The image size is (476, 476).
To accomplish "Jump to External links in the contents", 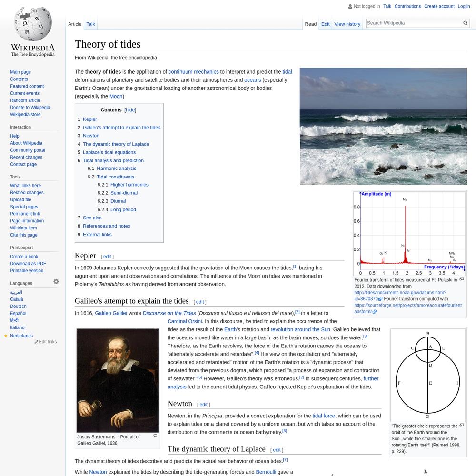I will (x=97, y=234).
